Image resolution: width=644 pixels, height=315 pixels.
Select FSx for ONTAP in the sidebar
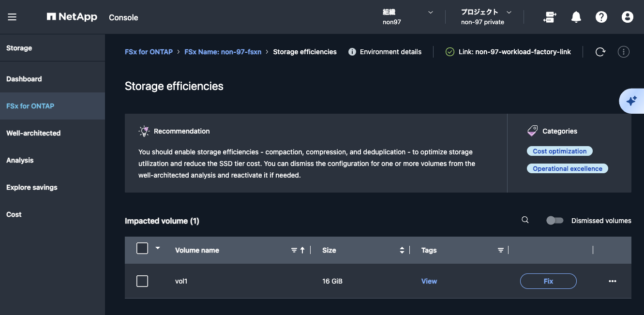52,106
